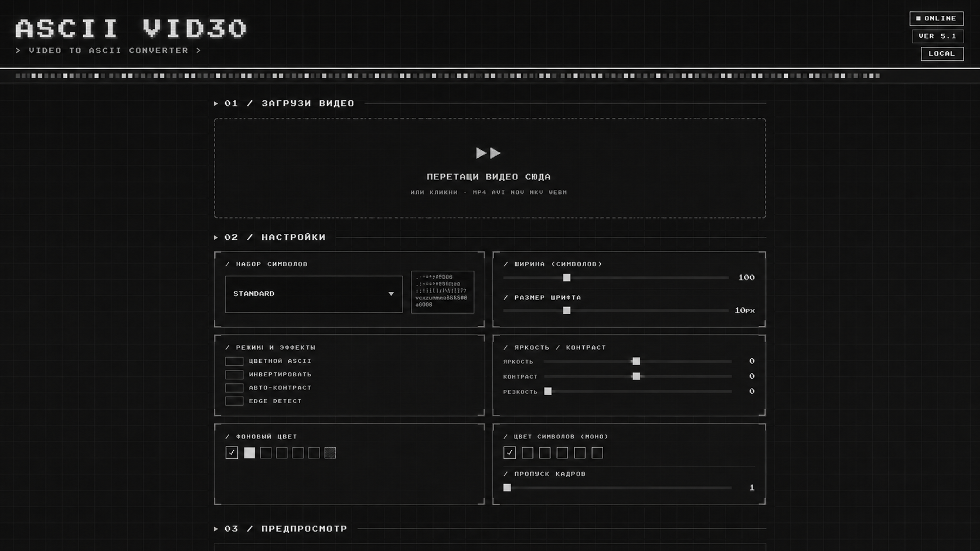Viewport: 980px width, 551px height.
Task: Select the checked first background color swatch
Action: pos(232,453)
